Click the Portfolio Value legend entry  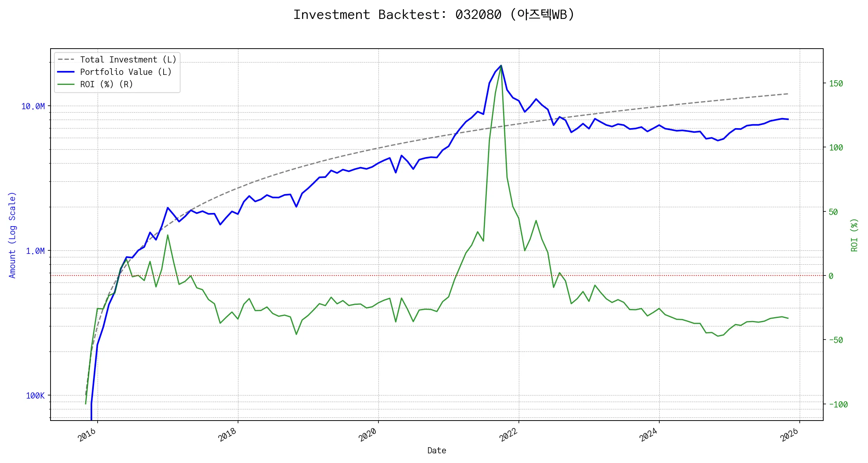coord(126,72)
